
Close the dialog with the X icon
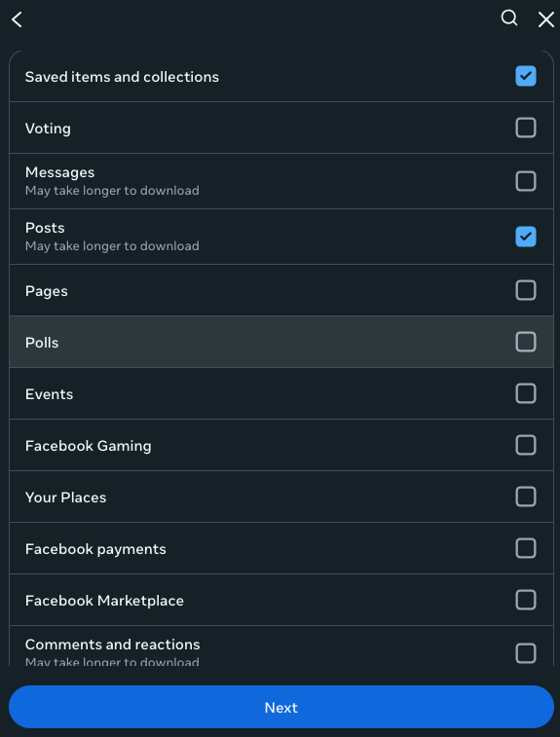coord(546,19)
